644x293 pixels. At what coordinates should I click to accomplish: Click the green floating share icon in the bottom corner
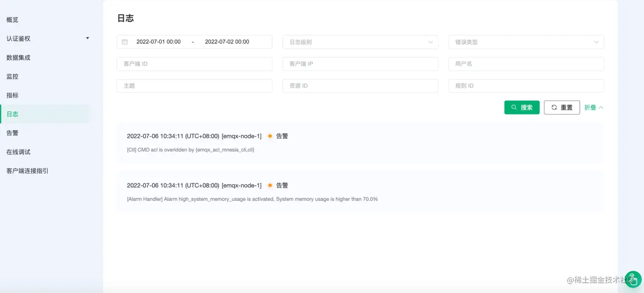(633, 279)
